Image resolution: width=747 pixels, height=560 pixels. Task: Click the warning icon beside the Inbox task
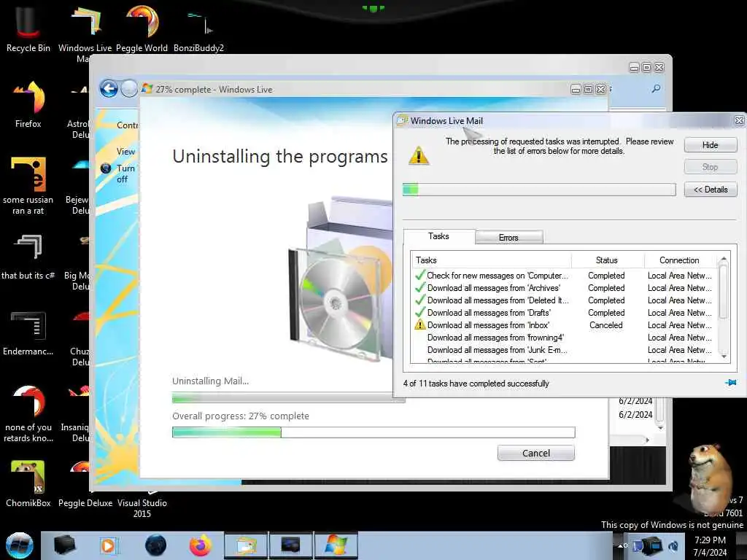pyautogui.click(x=419, y=324)
